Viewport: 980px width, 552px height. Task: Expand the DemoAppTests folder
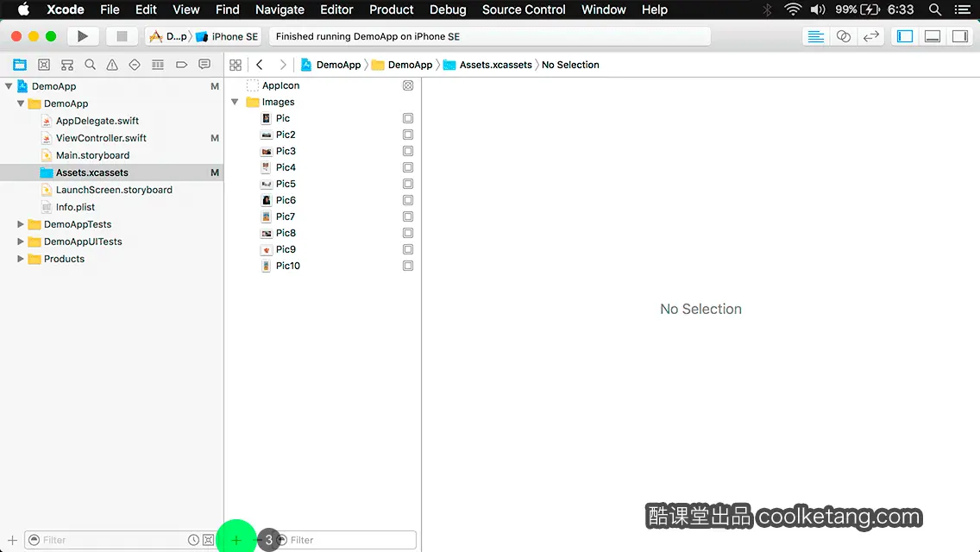21,223
